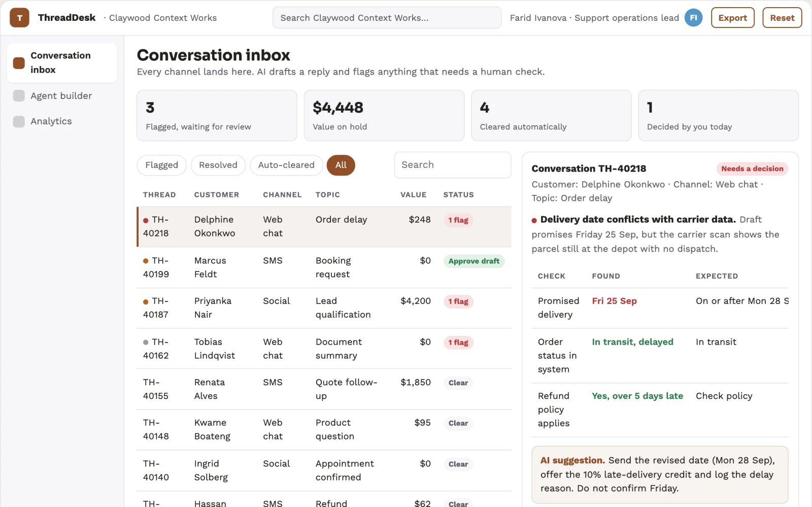Click the ThreadDesk logo icon
Viewport: 812px width, 507px height.
tap(19, 18)
